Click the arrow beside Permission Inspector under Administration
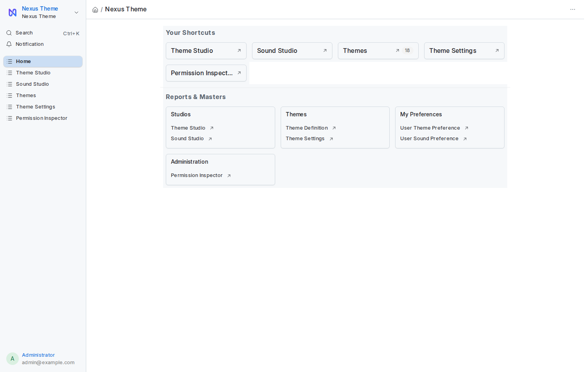This screenshot has width=588, height=372. pyautogui.click(x=229, y=176)
